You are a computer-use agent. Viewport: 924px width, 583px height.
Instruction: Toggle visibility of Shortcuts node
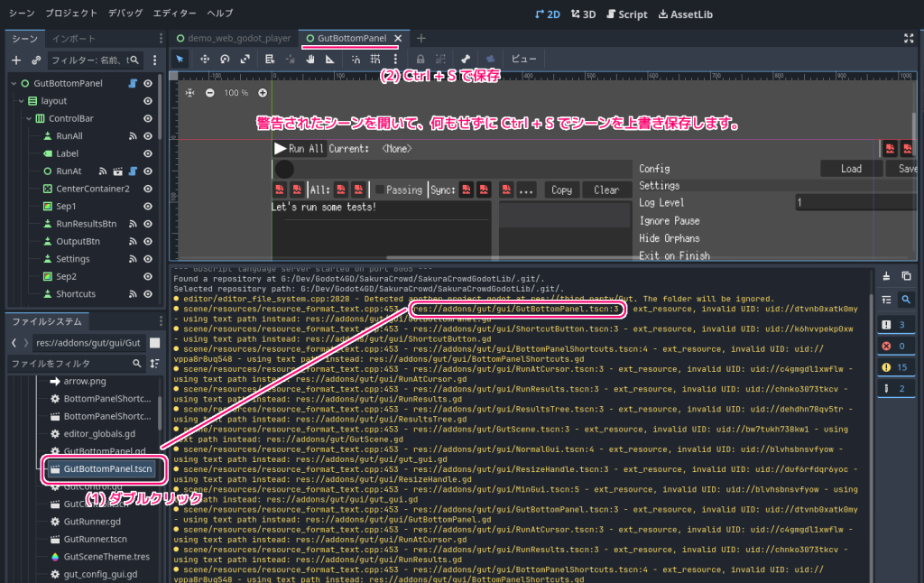click(148, 294)
